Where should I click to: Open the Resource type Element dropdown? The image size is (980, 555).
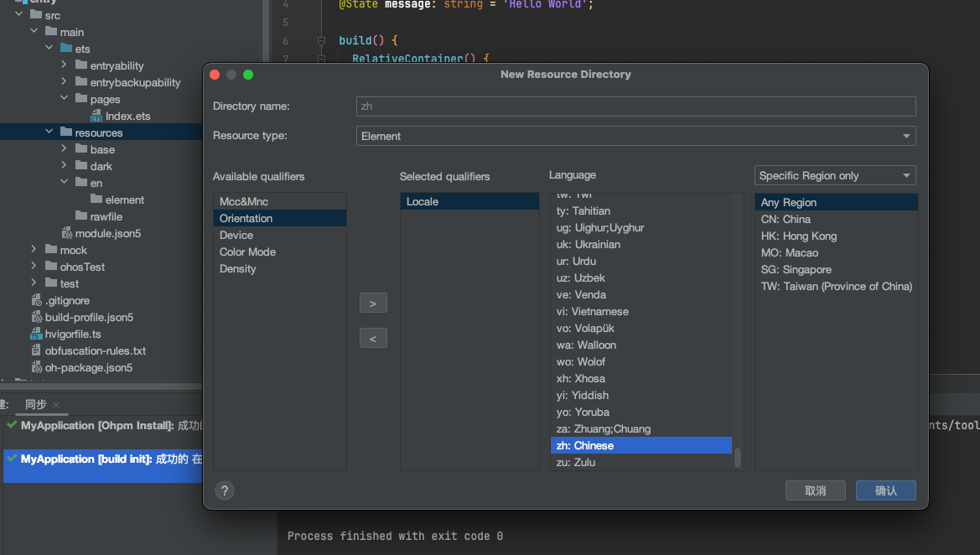(635, 137)
